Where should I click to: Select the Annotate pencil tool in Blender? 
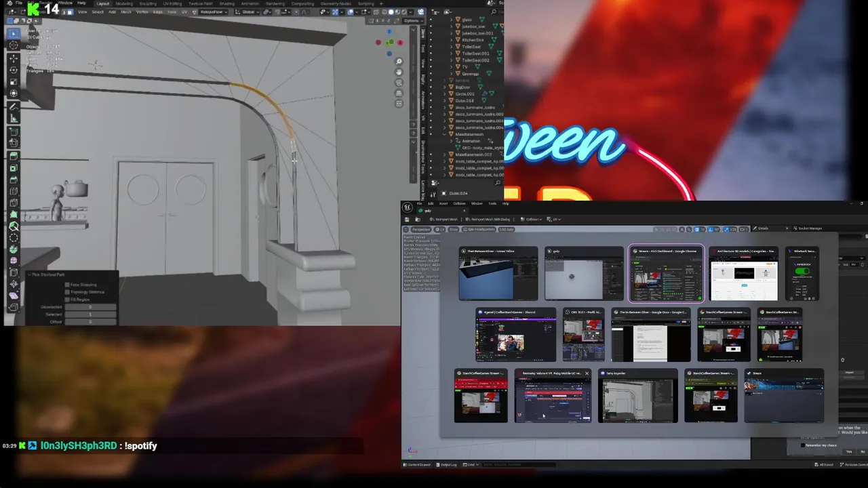coord(14,106)
